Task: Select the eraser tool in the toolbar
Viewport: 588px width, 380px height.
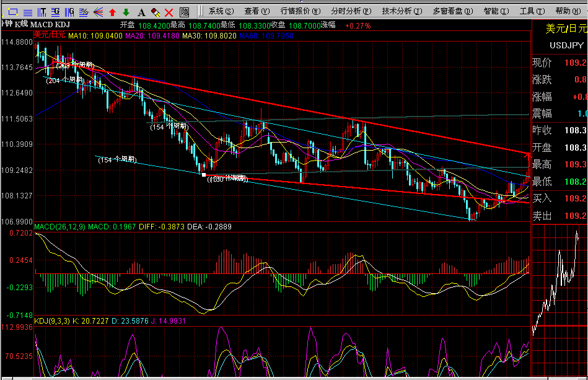Action: (155, 12)
